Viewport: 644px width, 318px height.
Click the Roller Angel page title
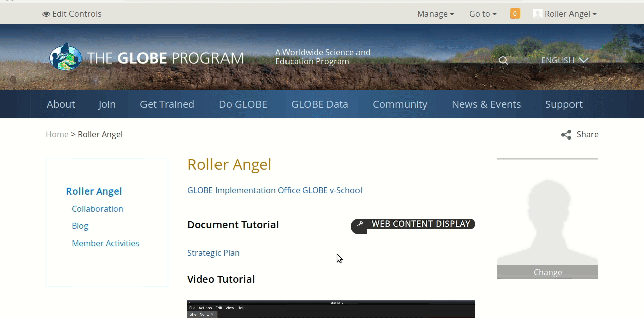click(x=229, y=164)
